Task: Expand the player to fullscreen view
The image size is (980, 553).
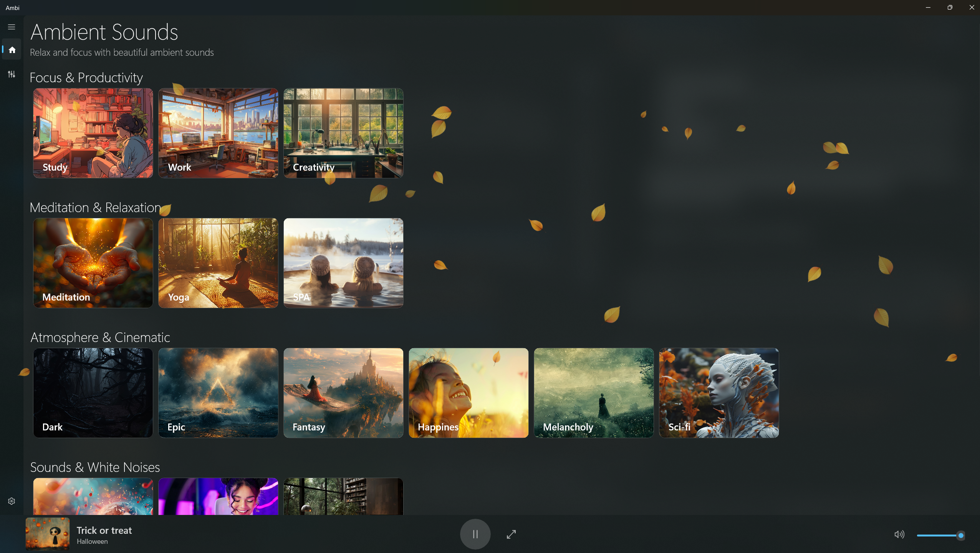Action: coord(511,534)
